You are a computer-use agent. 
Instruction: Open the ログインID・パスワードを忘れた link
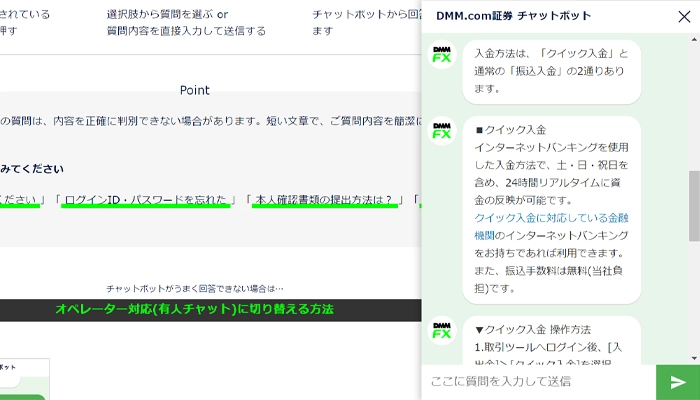point(146,200)
